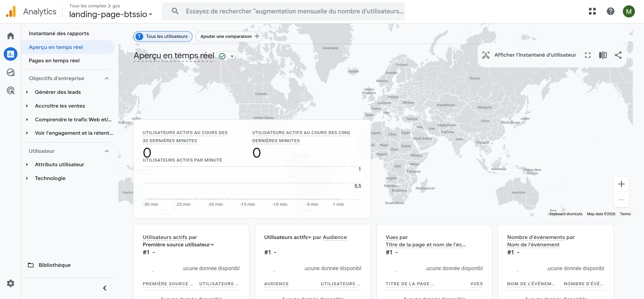Expand Générer des leads

(x=27, y=92)
